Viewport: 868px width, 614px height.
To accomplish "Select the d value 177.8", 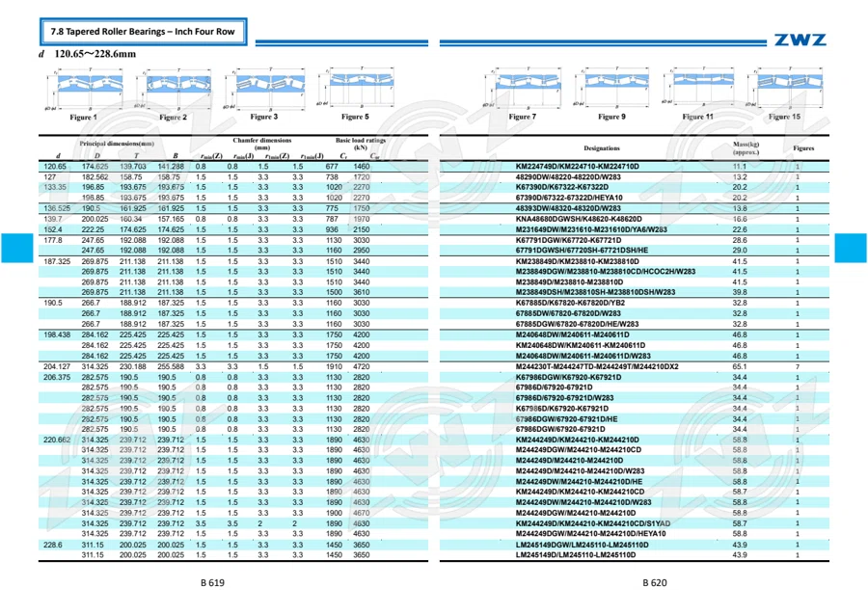I will point(53,240).
